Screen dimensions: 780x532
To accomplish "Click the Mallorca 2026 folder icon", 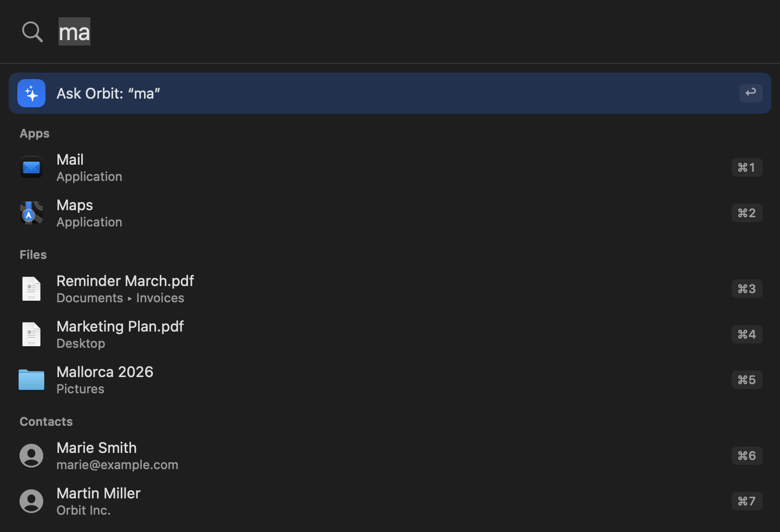I will pyautogui.click(x=31, y=380).
